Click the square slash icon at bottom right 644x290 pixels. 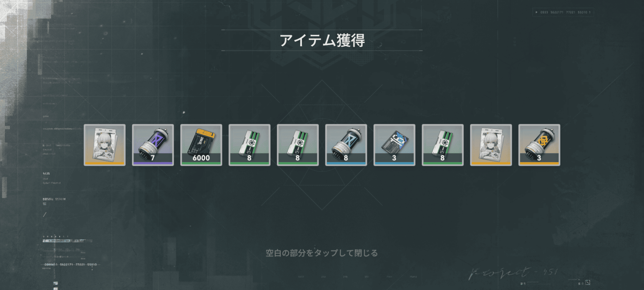(588, 282)
